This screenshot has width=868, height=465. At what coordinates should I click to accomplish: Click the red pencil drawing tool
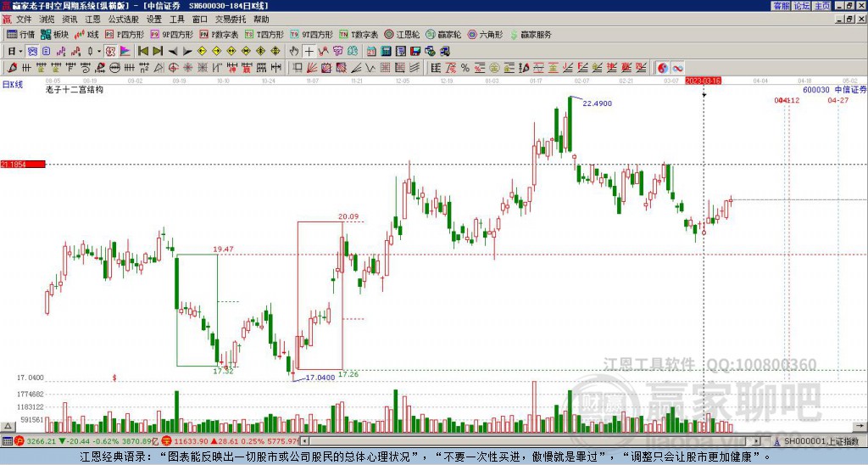pyautogui.click(x=12, y=68)
